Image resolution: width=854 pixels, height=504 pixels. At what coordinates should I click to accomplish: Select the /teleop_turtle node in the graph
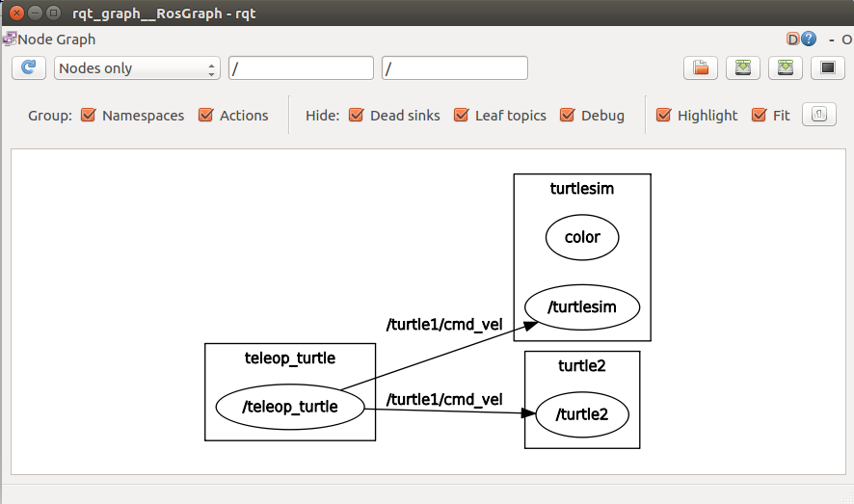(290, 407)
